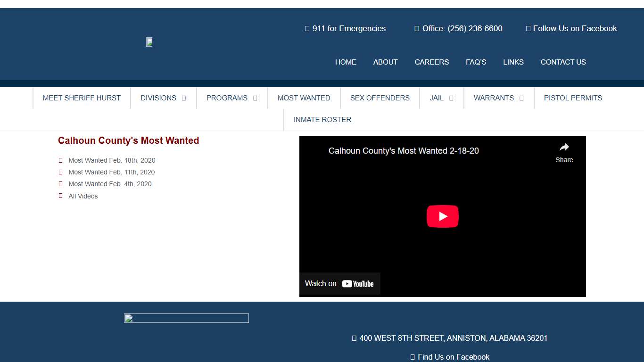
Task: Click the video title Calhoun County's Most Wanted 2-18-20
Action: [404, 151]
